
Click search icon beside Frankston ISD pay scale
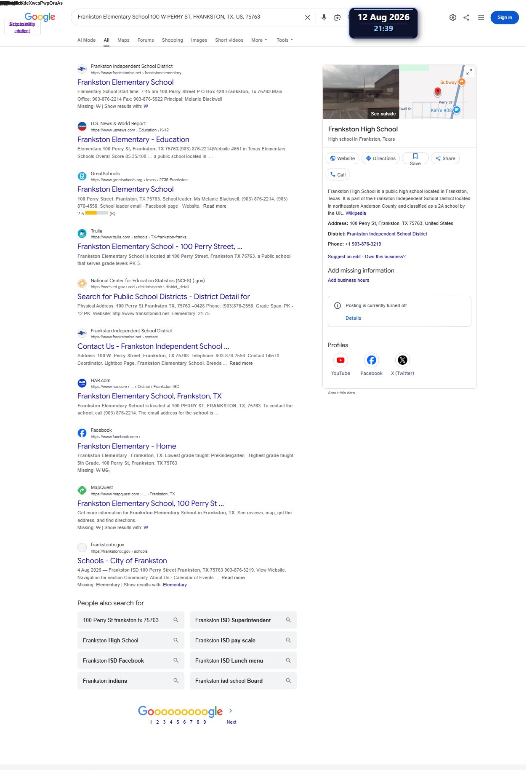pos(288,640)
